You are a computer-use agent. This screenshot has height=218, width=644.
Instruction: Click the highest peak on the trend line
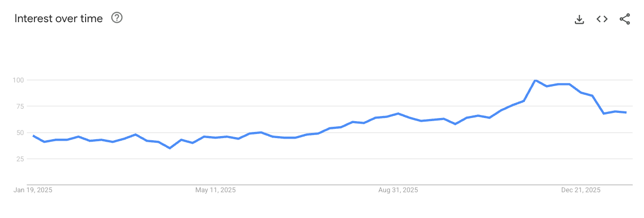[x=536, y=80]
